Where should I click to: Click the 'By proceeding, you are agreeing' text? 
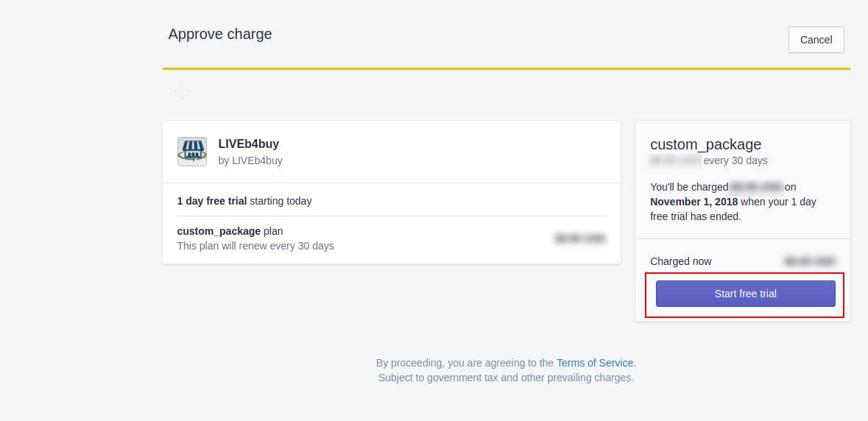point(465,363)
